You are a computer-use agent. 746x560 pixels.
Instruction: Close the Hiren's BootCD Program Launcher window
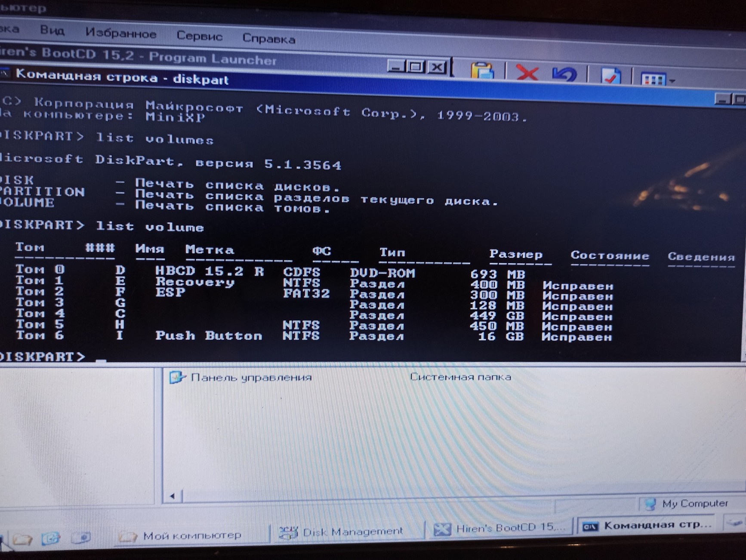(x=438, y=68)
